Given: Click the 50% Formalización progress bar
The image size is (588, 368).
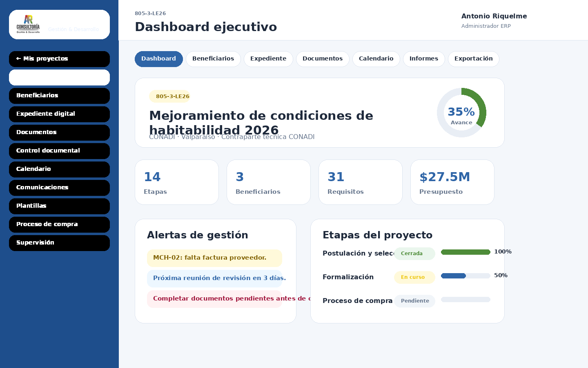Looking at the screenshot, I should pyautogui.click(x=465, y=276).
